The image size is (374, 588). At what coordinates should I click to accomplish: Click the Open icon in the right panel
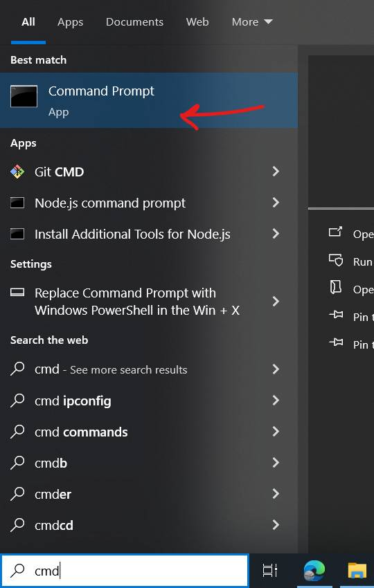click(335, 232)
